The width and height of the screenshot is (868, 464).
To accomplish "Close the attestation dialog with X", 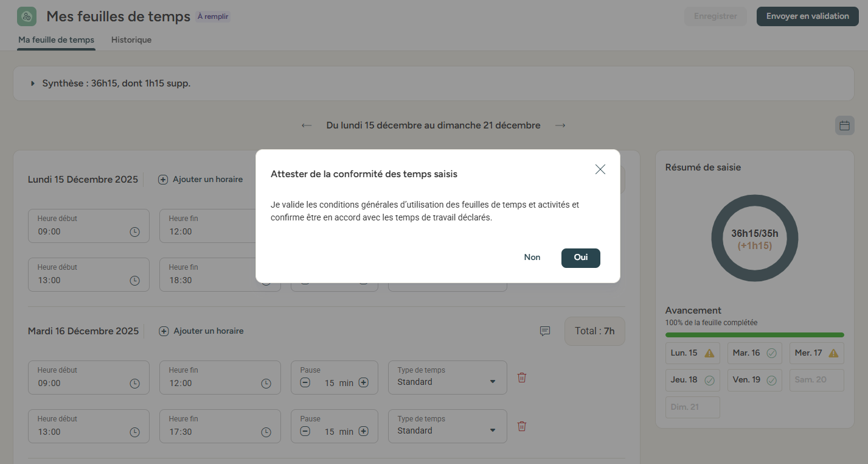I will tap(600, 170).
